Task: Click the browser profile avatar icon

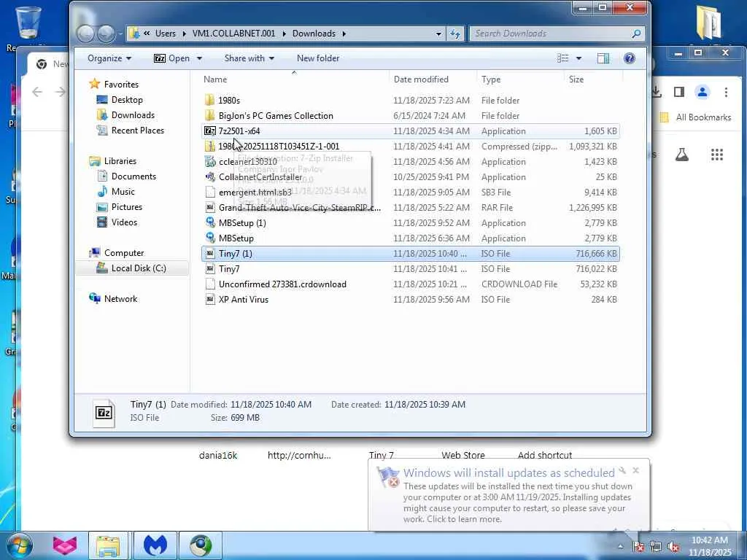Action: pos(703,92)
